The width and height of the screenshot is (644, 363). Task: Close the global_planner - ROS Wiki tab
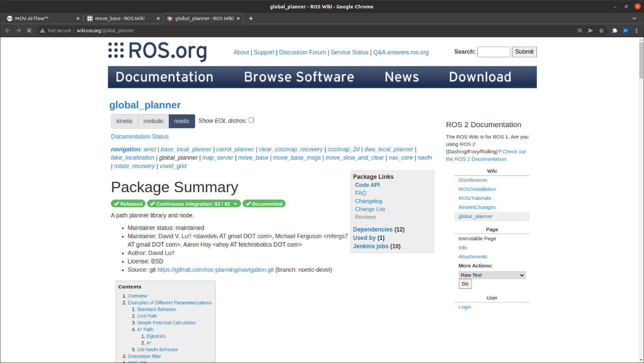pos(239,18)
